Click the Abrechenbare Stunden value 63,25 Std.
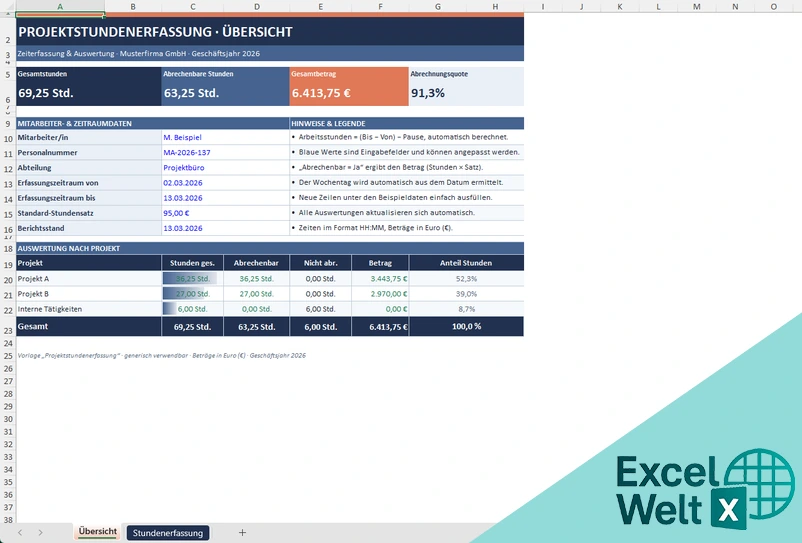 tap(192, 93)
